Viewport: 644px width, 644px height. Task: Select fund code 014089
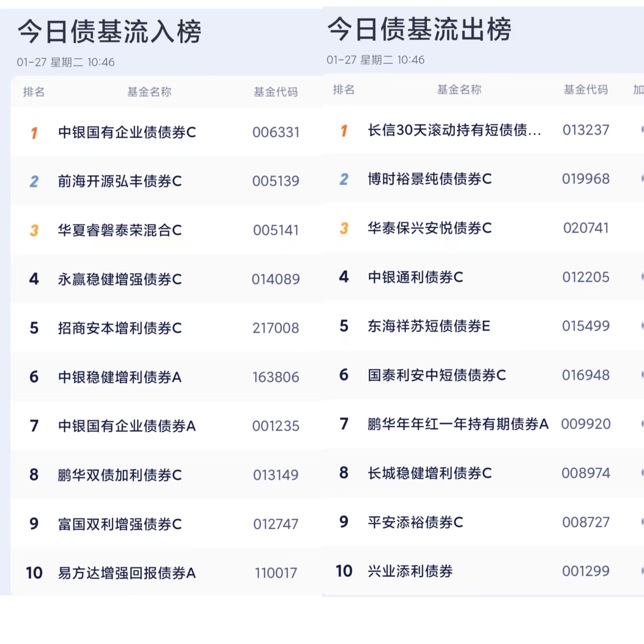(276, 279)
